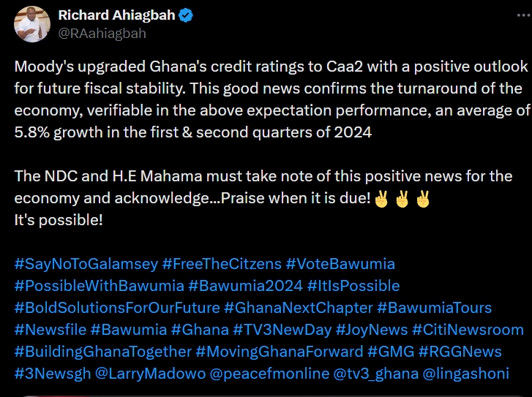Open the #CitiNewsroom hashtag
The width and height of the screenshot is (532, 397).
coord(468,329)
